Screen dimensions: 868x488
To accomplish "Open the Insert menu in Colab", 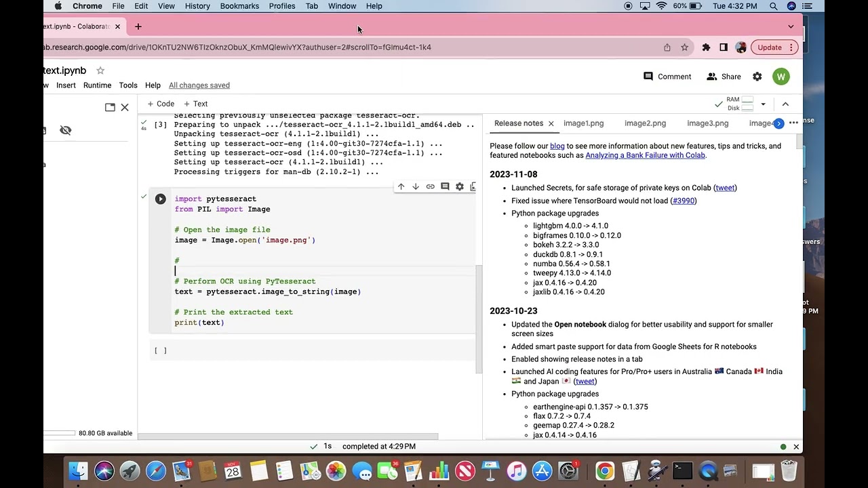I will (x=66, y=85).
